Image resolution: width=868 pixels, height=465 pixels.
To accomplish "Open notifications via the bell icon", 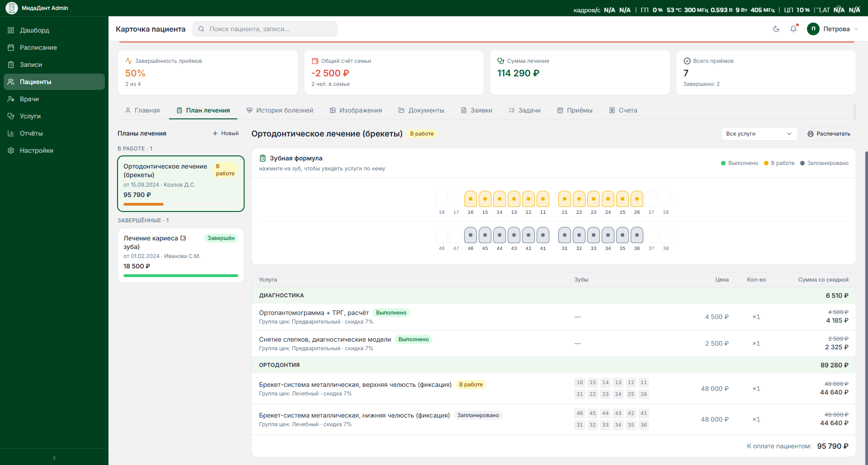I will 793,29.
